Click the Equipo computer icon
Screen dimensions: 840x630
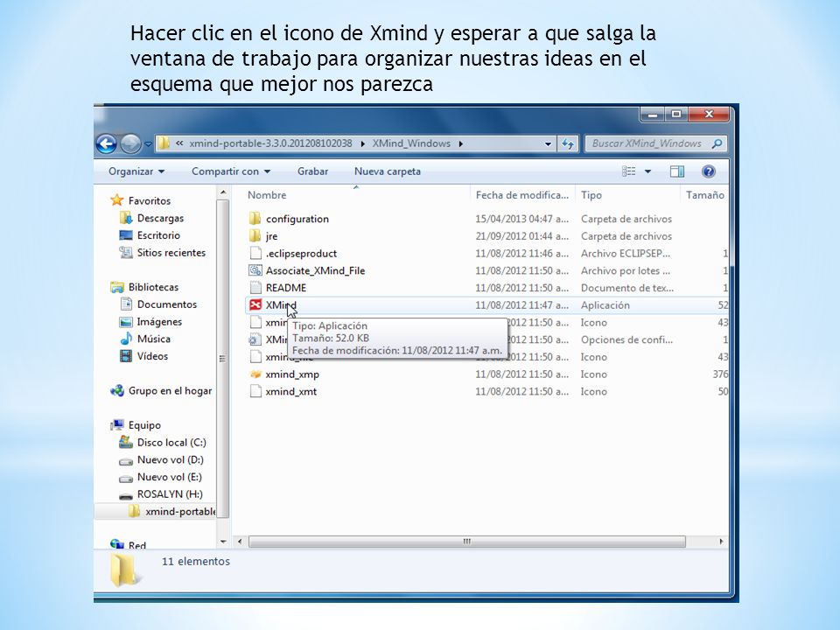click(116, 425)
